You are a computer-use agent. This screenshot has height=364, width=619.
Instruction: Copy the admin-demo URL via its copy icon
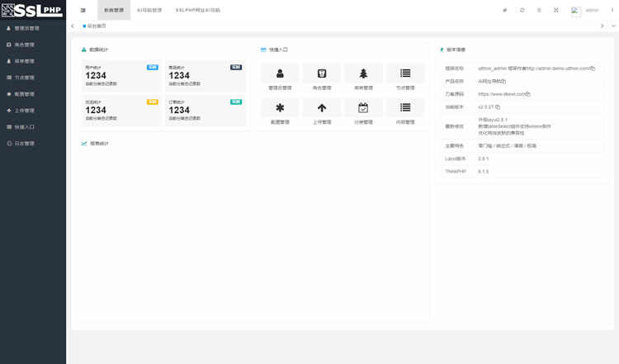pos(593,69)
